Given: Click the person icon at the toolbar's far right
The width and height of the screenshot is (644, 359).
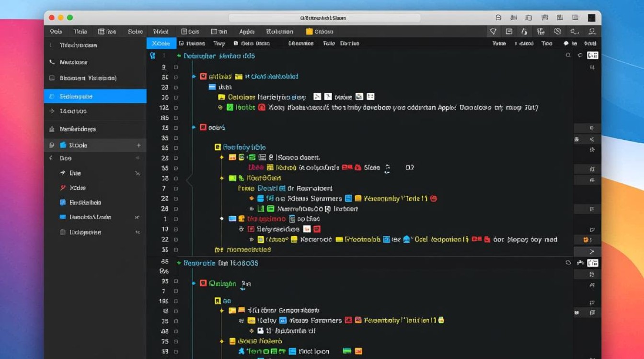Looking at the screenshot, I should tap(592, 32).
